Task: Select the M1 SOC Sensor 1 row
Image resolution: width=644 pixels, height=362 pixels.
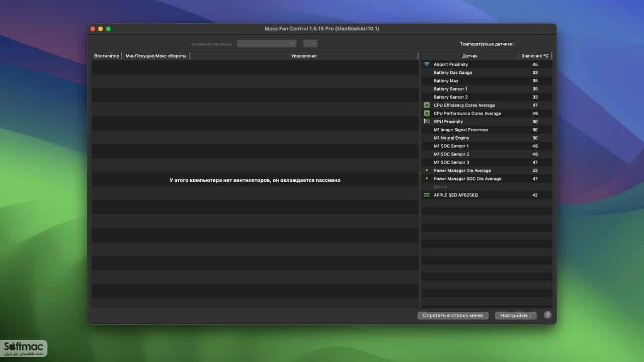Action: (x=487, y=146)
